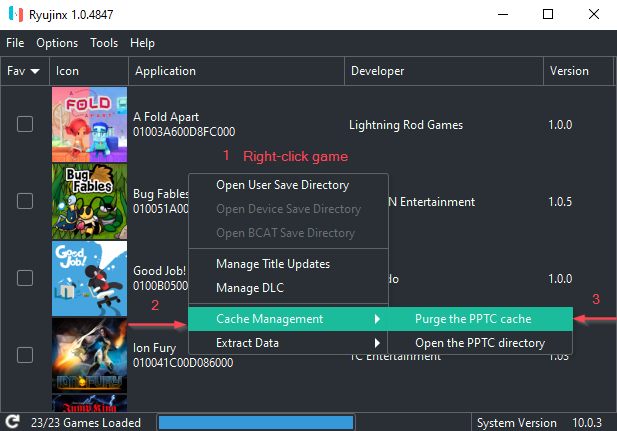Screen dimensions: 617x431
Task: Sort by the Developer column header
Action: [444, 71]
